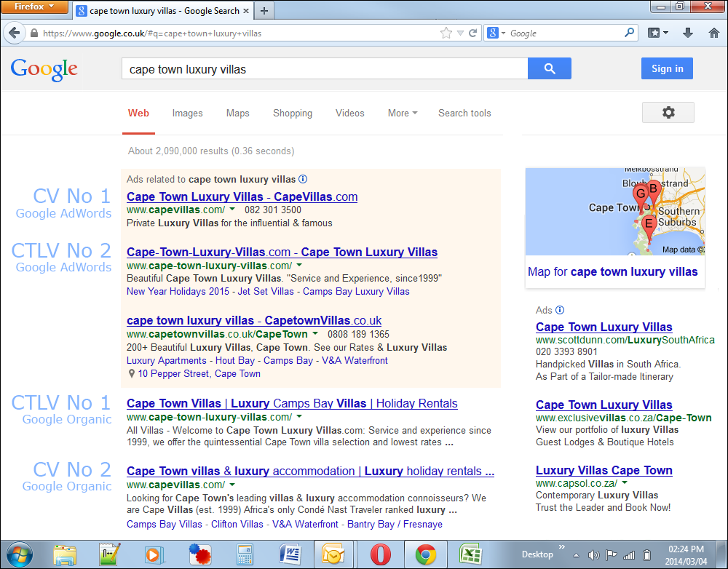Open Microsoft Word from the taskbar

pyautogui.click(x=290, y=554)
